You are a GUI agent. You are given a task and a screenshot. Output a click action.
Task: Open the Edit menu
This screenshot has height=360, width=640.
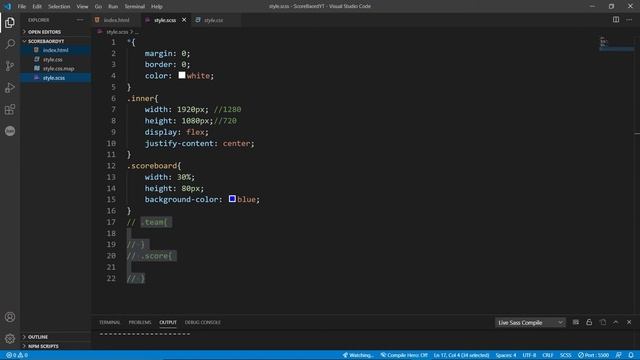click(x=37, y=6)
